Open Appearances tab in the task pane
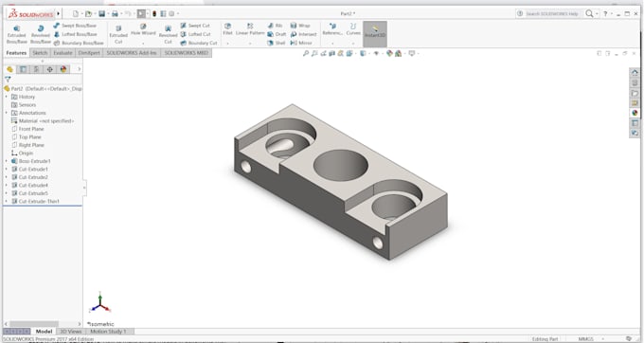644x343 pixels. tap(635, 113)
